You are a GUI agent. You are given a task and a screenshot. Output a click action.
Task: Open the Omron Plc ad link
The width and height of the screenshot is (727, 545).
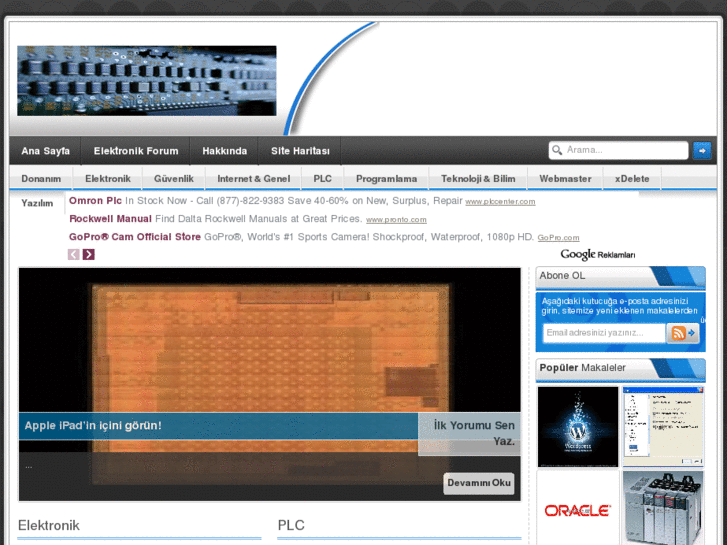(95, 201)
